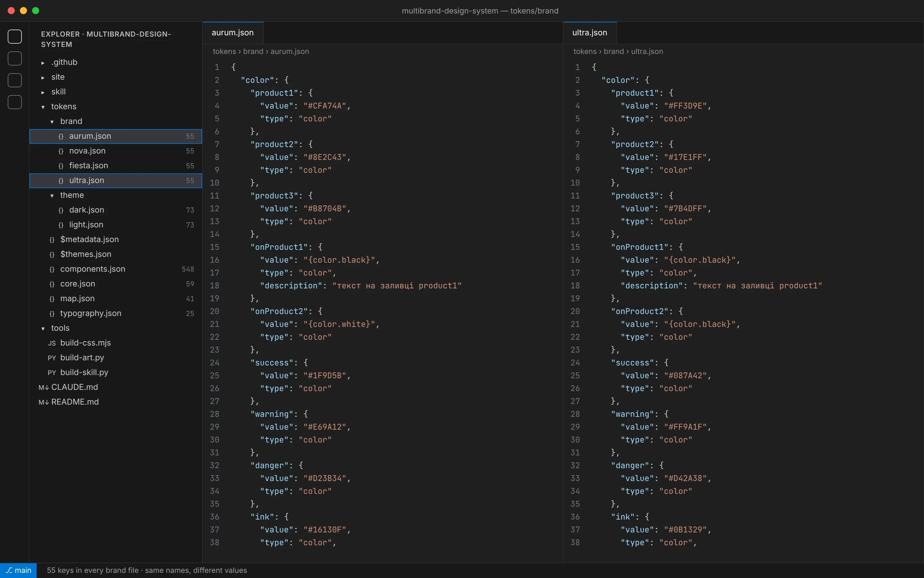Click the markdown icon beside README.md
The width and height of the screenshot is (924, 578).
point(44,402)
